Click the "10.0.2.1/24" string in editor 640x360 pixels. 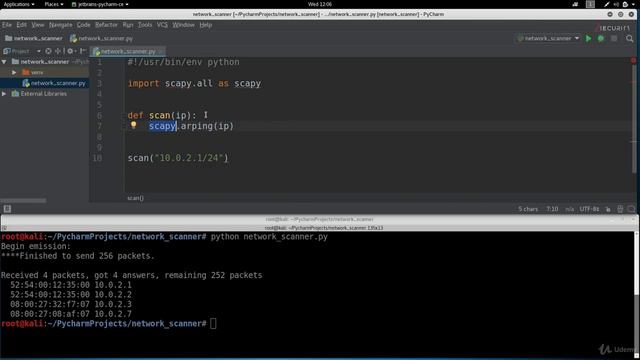[x=189, y=158]
